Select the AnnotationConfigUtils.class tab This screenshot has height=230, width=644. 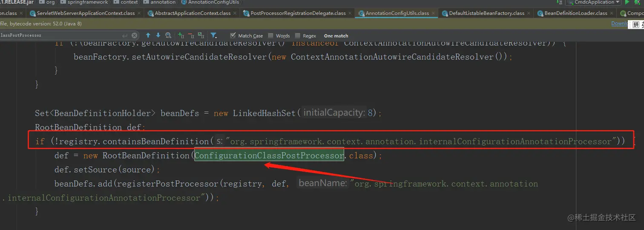click(x=397, y=13)
